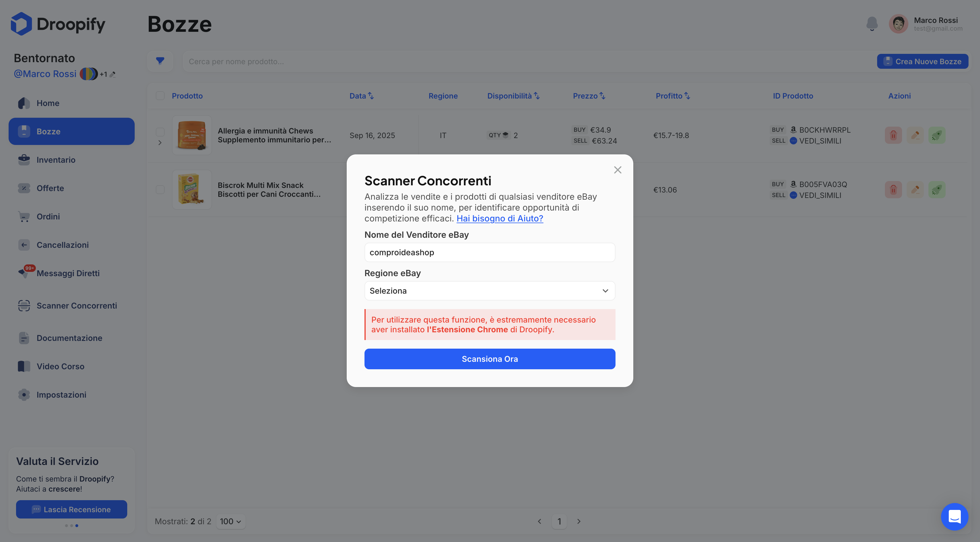This screenshot has height=542, width=980.
Task: Open the filter funnel icon
Action: 160,61
